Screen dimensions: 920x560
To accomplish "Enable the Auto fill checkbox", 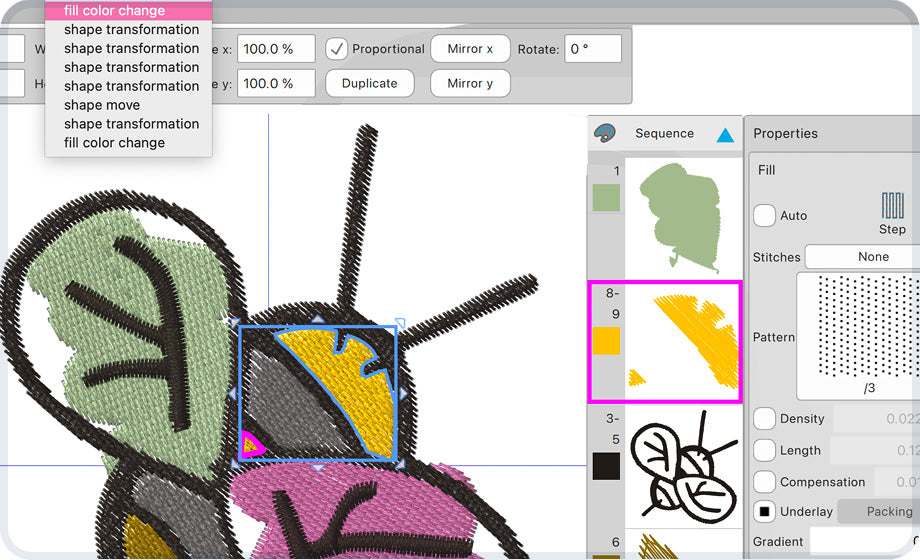I will click(764, 215).
